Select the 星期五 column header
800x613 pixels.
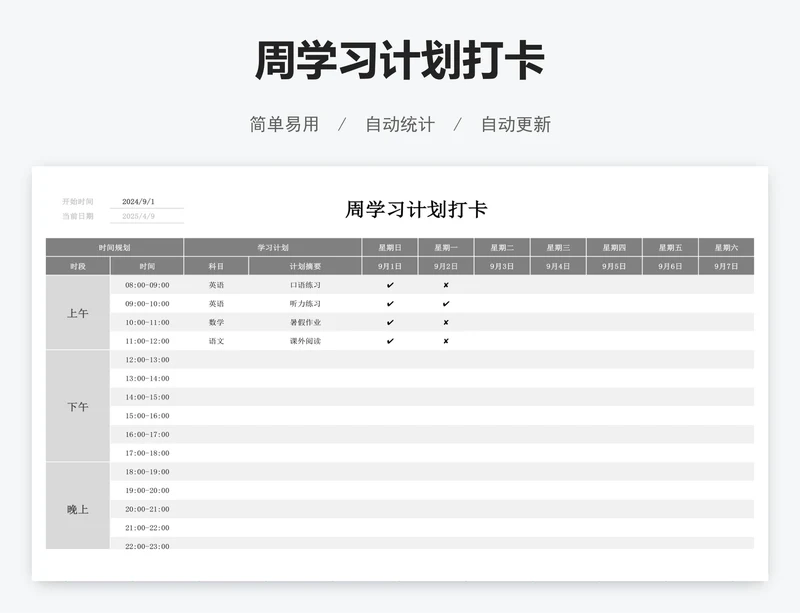coord(670,248)
